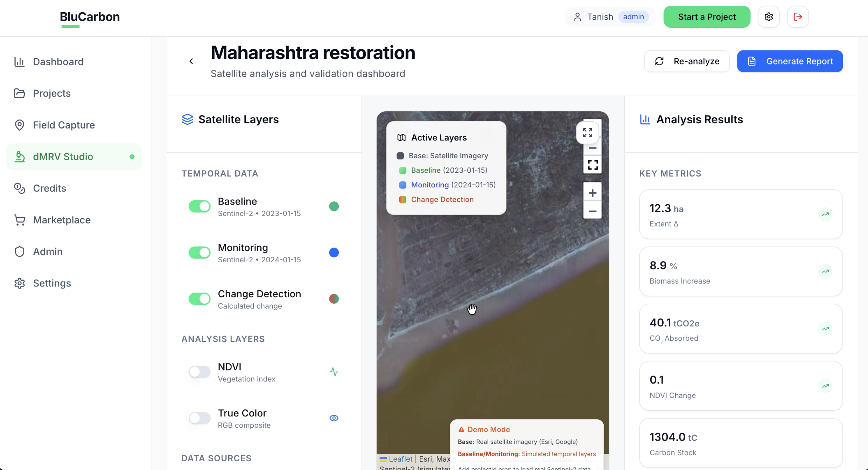Uncheck Base: Satellite Imagery in Active Layers
The height and width of the screenshot is (470, 868).
(400, 156)
